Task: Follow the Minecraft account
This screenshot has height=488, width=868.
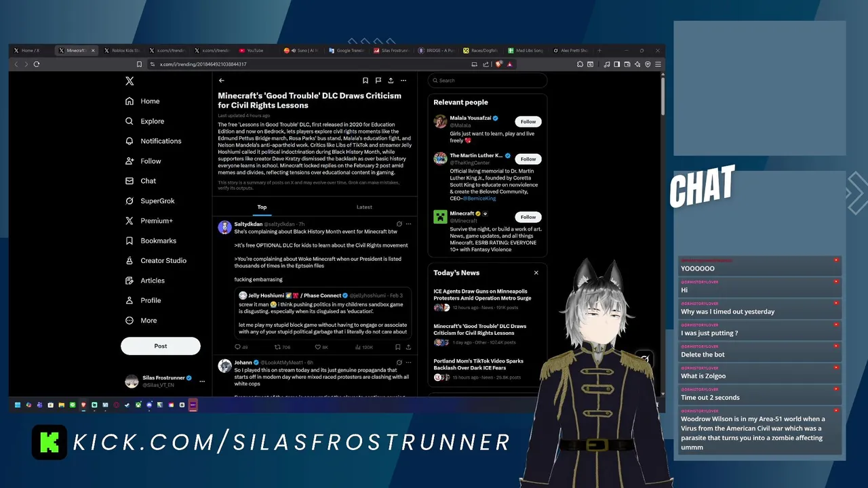Action: click(x=528, y=217)
